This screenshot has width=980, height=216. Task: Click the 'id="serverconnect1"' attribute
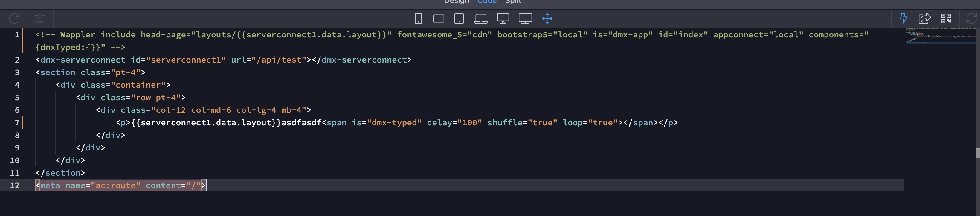click(x=178, y=60)
